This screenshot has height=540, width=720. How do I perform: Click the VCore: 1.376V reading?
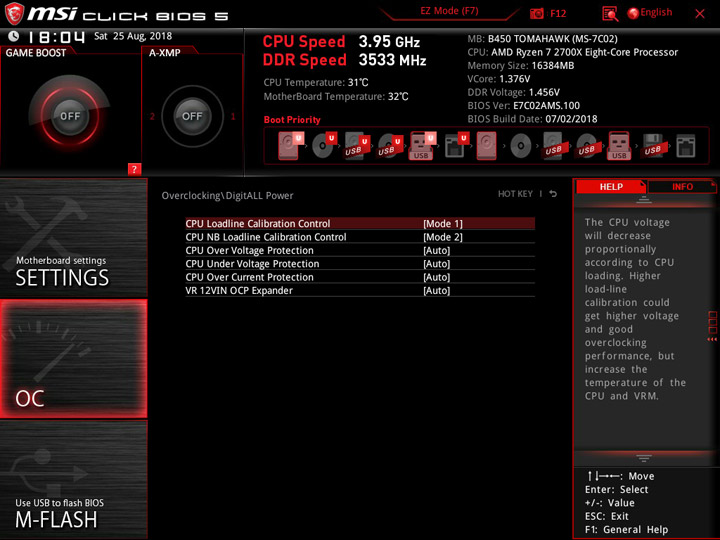coord(499,79)
